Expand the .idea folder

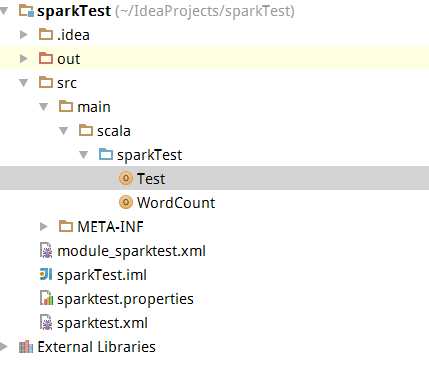[23, 34]
